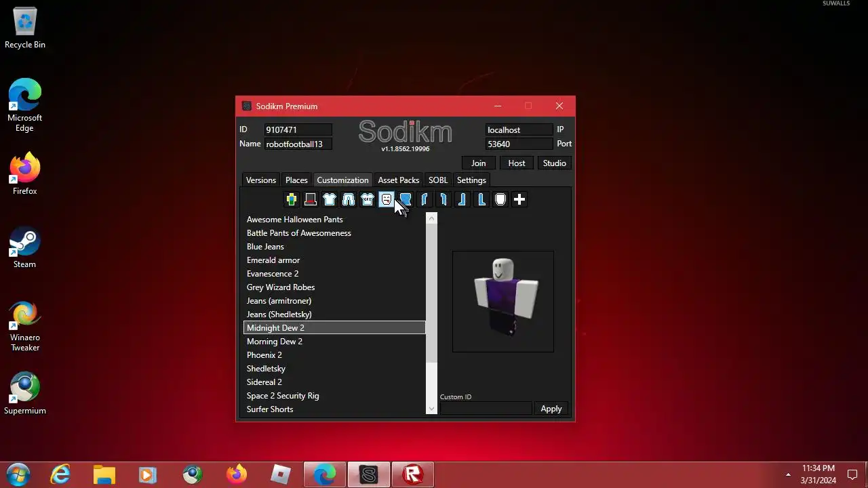Screen dimensions: 868x488
Task: Open the Microsoft Edge desktop shortcut
Action: point(25,106)
